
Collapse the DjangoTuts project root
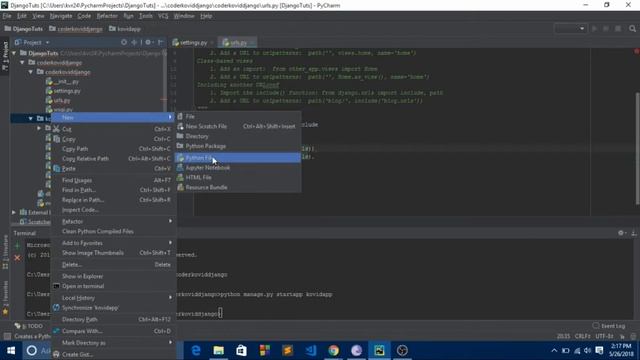point(14,53)
